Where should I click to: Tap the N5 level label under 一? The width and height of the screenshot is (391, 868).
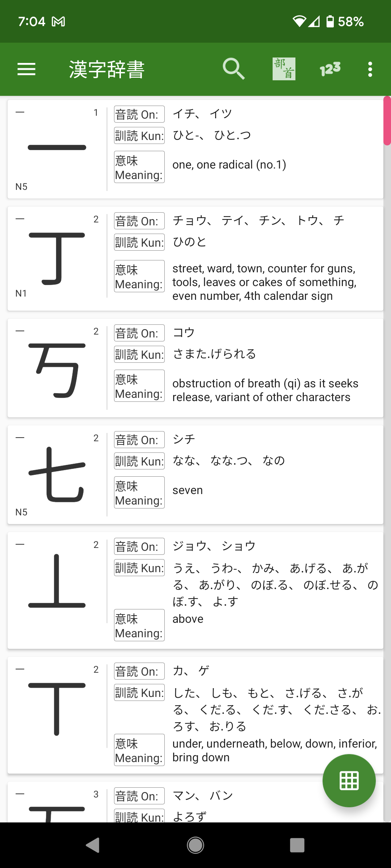point(21,187)
